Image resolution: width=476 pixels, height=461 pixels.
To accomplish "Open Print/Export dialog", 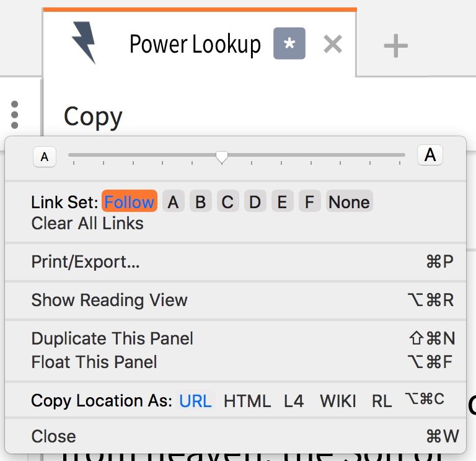I will point(236,262).
